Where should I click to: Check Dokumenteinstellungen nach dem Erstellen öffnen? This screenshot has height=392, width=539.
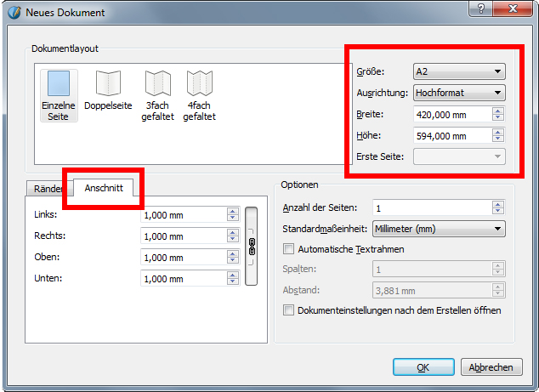click(288, 310)
